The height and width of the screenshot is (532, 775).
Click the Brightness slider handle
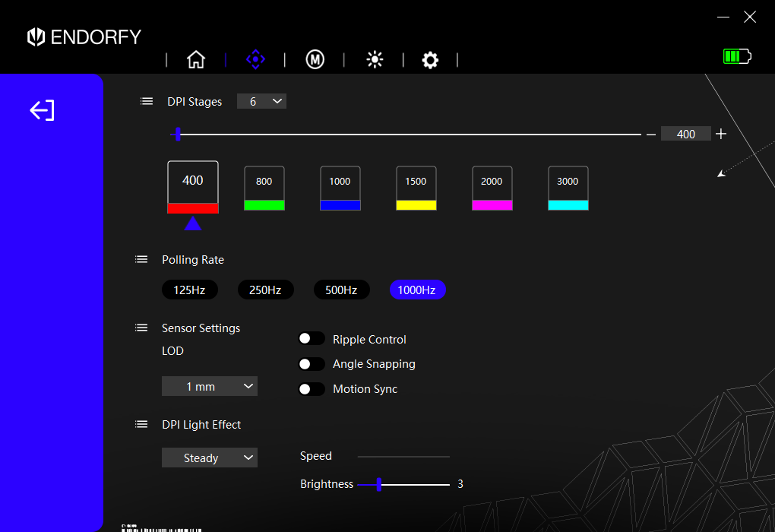point(378,484)
